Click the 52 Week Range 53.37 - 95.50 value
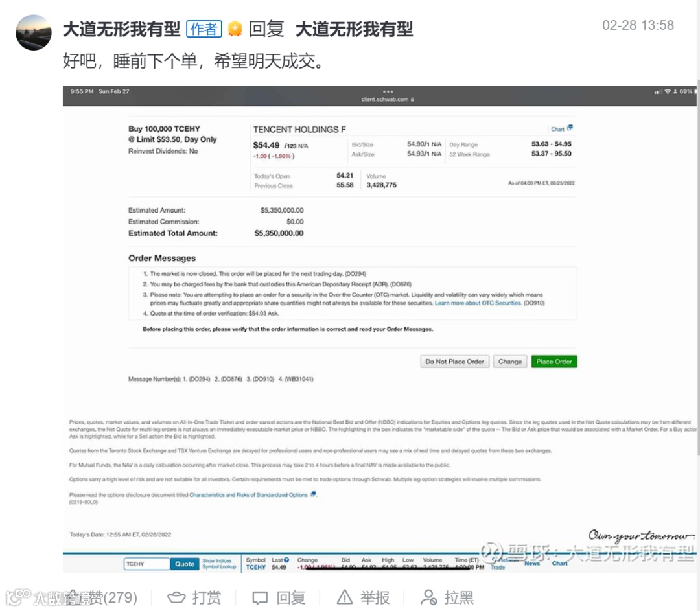Screen dimensions: 700x611 [552, 154]
